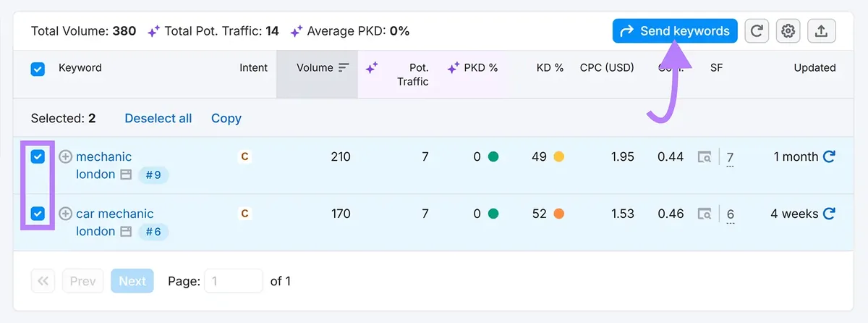
Task: Click volume value 170
Action: tap(340, 214)
